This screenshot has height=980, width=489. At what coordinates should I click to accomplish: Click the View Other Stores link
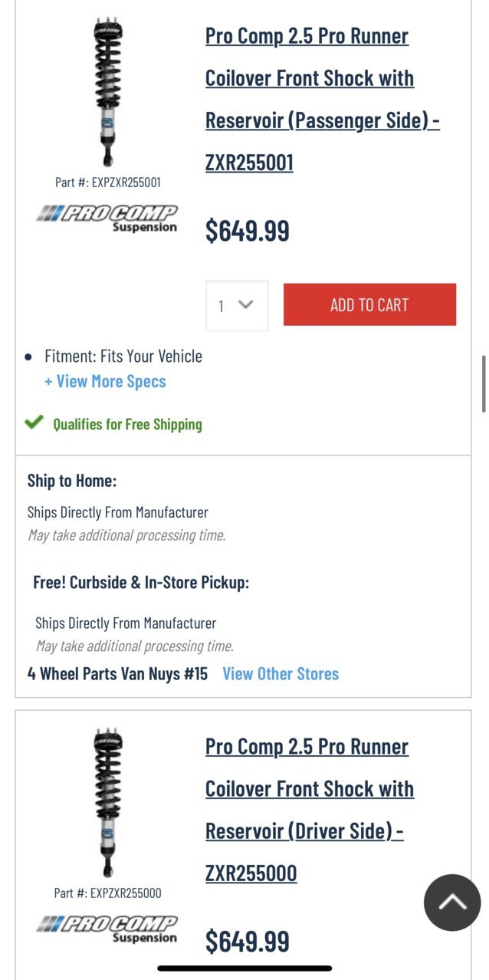(x=281, y=674)
